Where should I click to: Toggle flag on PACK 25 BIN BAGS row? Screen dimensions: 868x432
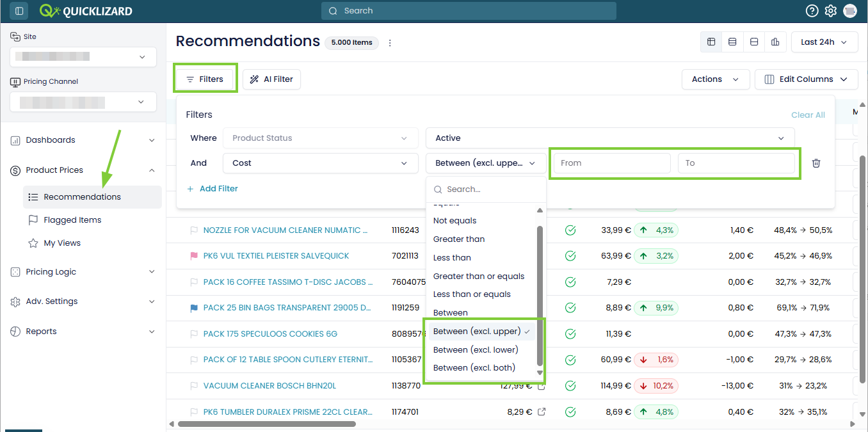(x=194, y=308)
